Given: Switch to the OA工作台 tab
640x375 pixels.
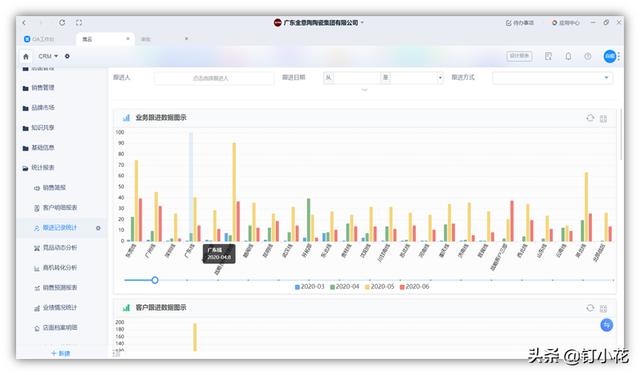Looking at the screenshot, I should point(39,39).
